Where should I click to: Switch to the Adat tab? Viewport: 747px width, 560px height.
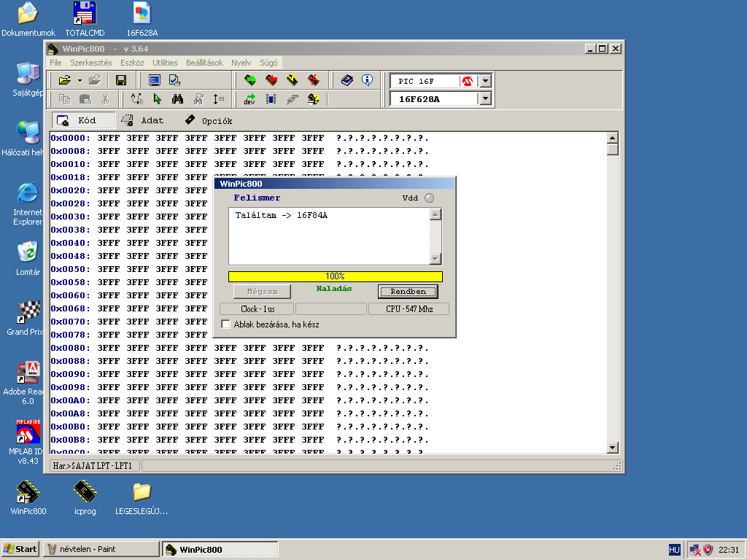pyautogui.click(x=143, y=120)
